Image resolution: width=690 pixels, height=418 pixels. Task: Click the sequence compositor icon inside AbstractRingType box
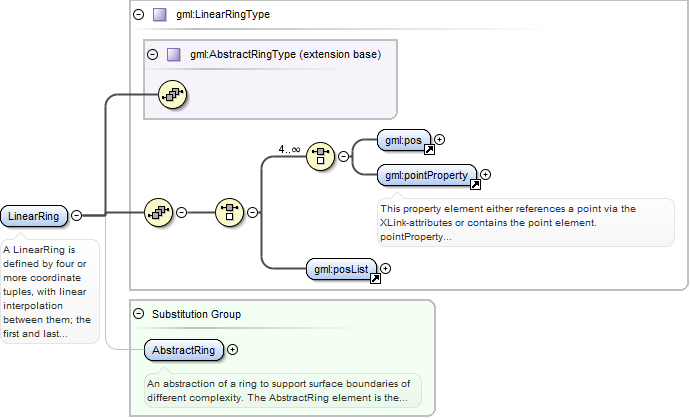[173, 96]
